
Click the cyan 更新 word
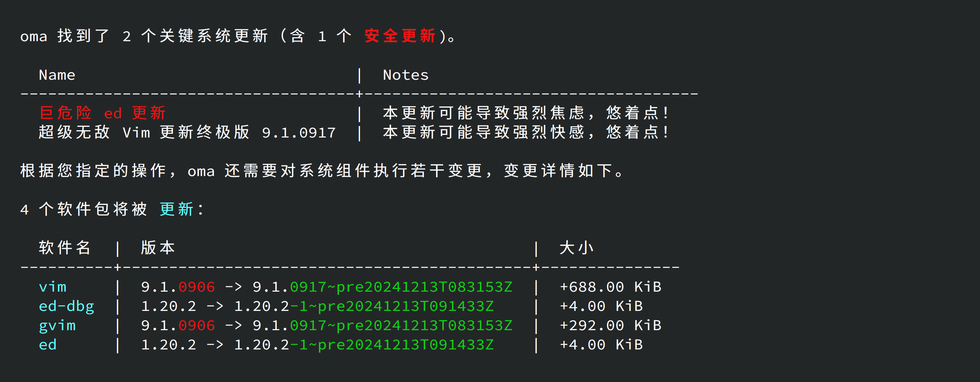(x=176, y=209)
